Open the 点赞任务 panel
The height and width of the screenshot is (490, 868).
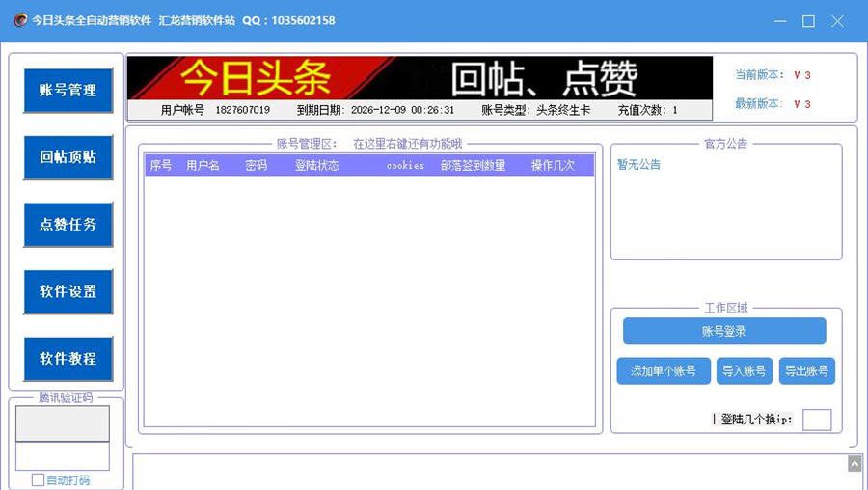click(x=68, y=224)
